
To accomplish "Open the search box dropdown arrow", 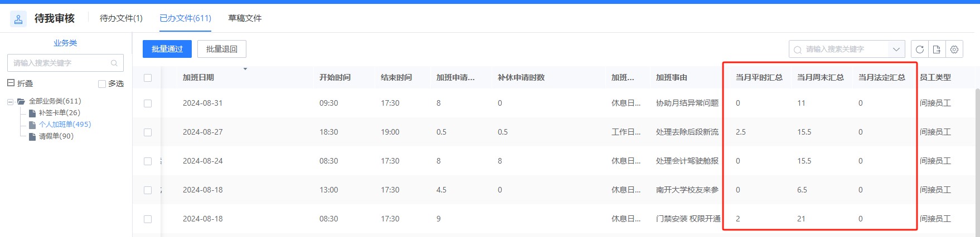I will [x=896, y=50].
